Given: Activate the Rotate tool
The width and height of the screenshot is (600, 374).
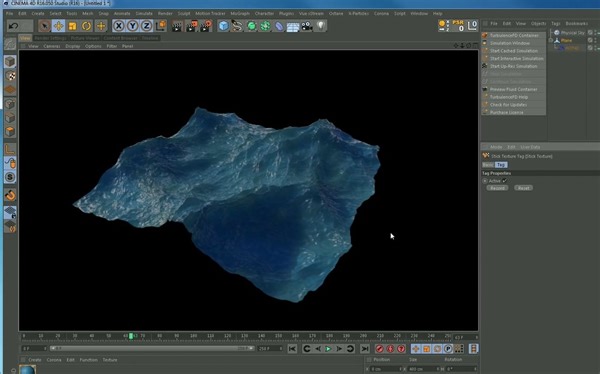Looking at the screenshot, I should coord(86,26).
